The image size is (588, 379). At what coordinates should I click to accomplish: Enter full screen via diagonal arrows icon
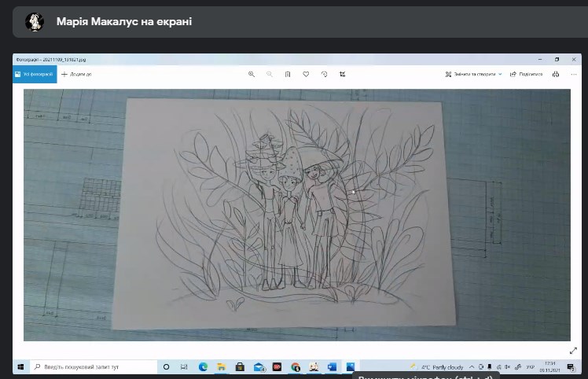coord(573,351)
